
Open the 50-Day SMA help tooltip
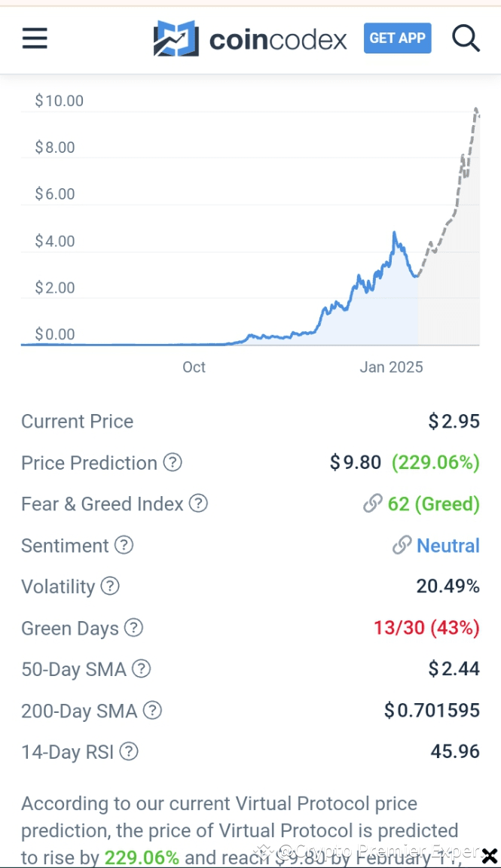pyautogui.click(x=140, y=669)
